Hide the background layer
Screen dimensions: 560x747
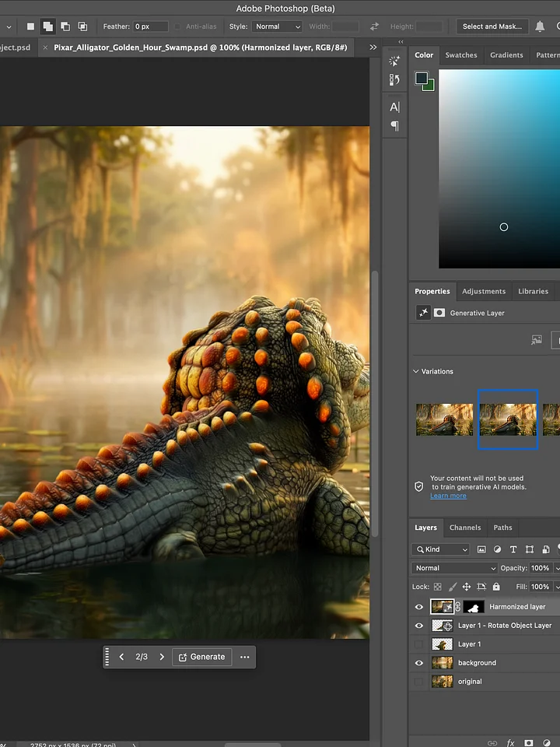(x=419, y=663)
